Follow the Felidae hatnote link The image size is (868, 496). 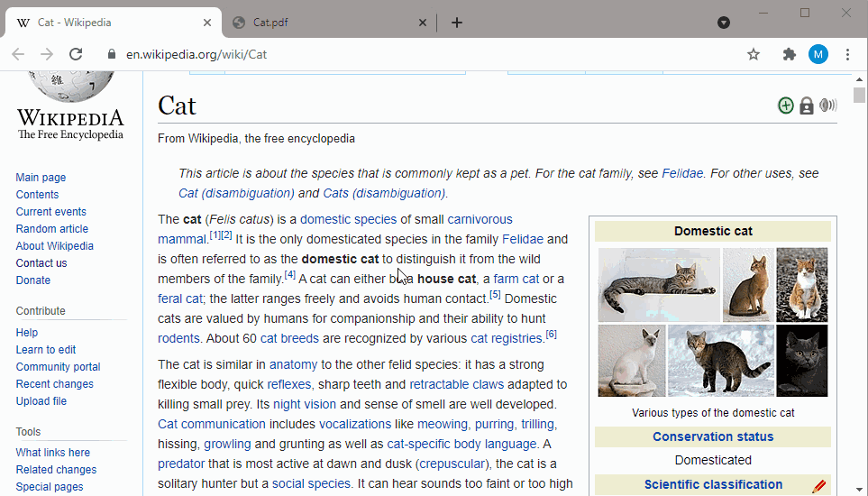tap(682, 173)
